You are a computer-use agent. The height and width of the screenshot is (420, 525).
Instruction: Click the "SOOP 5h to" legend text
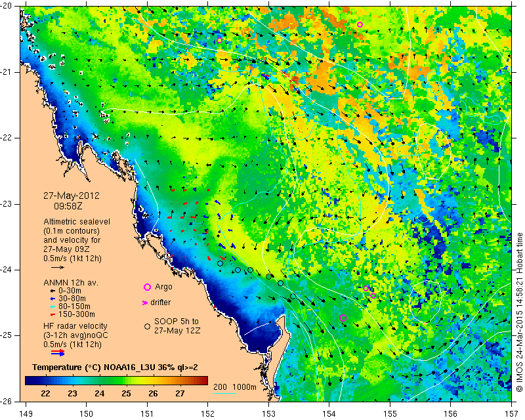(177, 321)
